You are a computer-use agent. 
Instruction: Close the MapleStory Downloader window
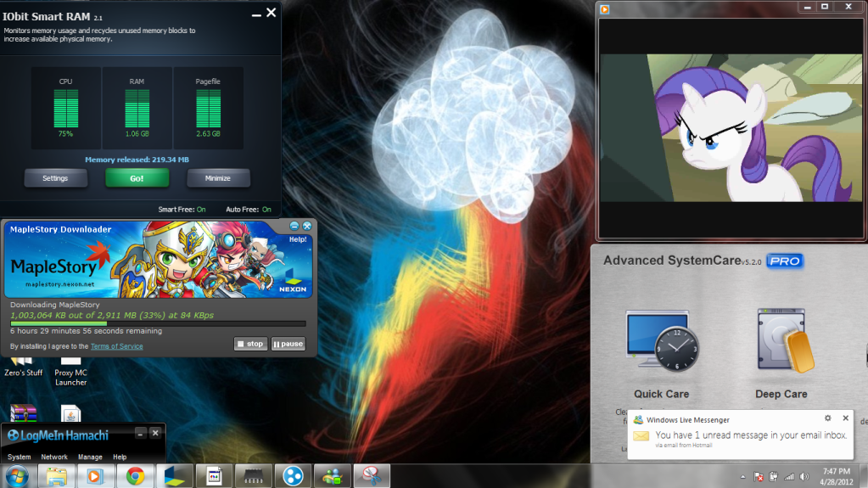[307, 226]
